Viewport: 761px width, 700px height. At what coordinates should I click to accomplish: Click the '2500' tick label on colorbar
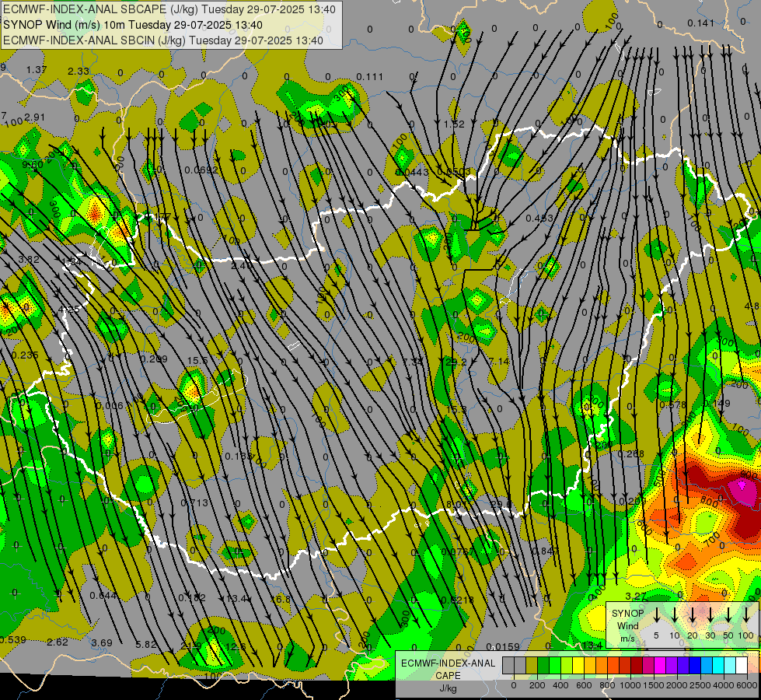click(x=700, y=685)
